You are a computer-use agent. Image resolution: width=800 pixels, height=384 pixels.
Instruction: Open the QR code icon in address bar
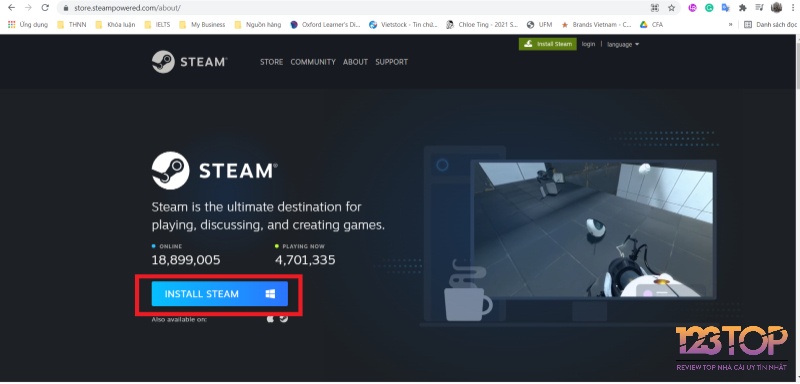point(655,8)
